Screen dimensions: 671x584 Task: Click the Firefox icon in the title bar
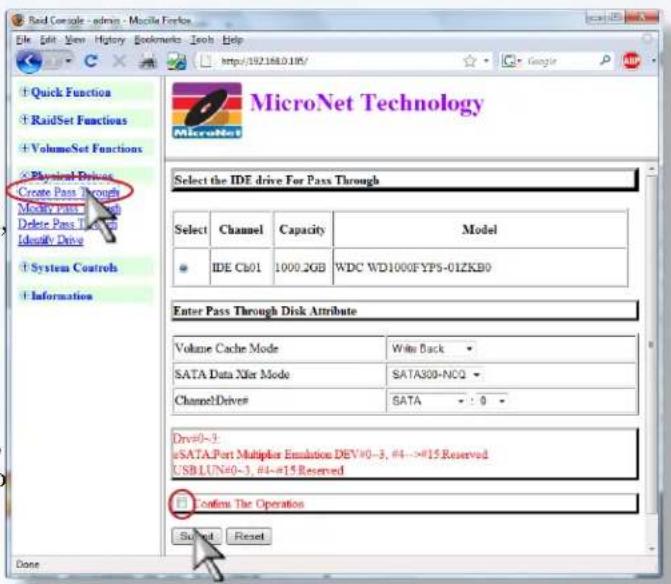point(18,20)
